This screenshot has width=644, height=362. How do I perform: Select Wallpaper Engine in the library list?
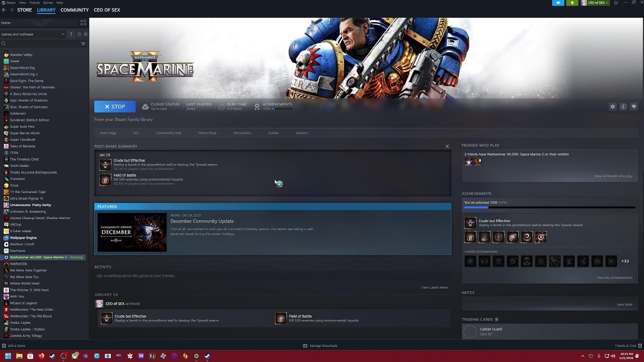pyautogui.click(x=23, y=237)
